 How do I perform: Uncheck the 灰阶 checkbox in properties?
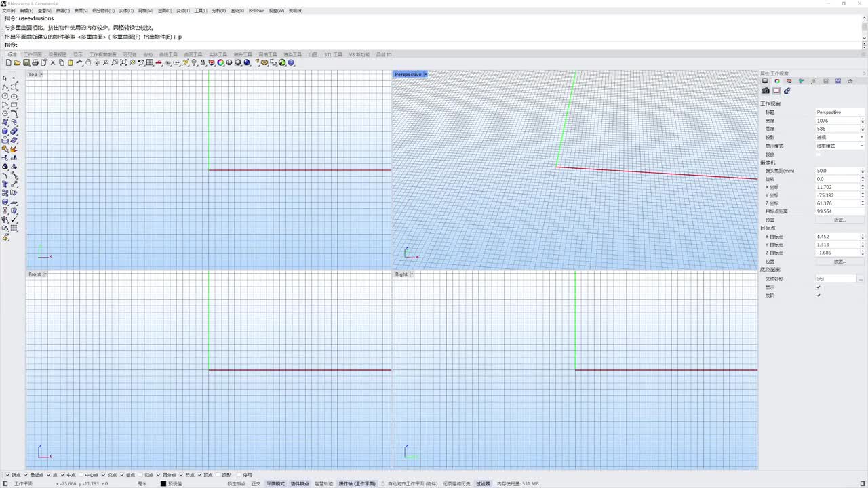click(x=818, y=296)
